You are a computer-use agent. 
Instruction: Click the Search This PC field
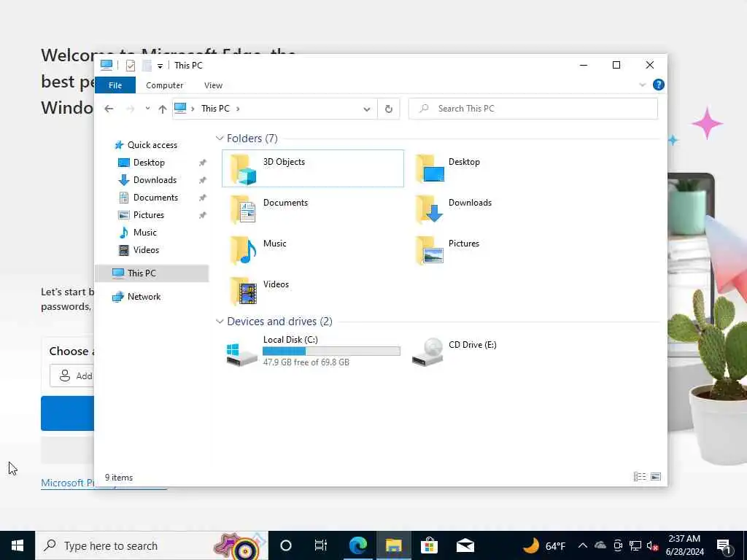pos(533,109)
